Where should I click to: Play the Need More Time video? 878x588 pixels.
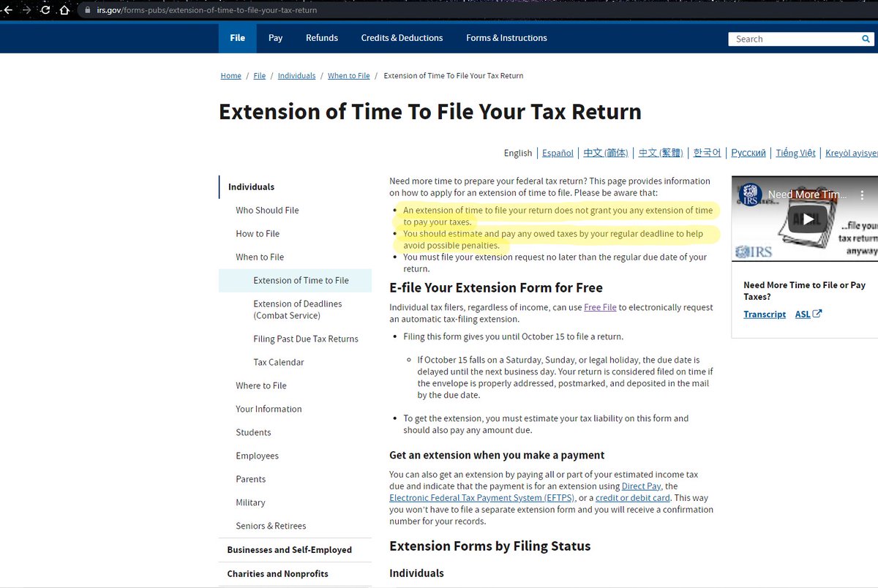(808, 218)
